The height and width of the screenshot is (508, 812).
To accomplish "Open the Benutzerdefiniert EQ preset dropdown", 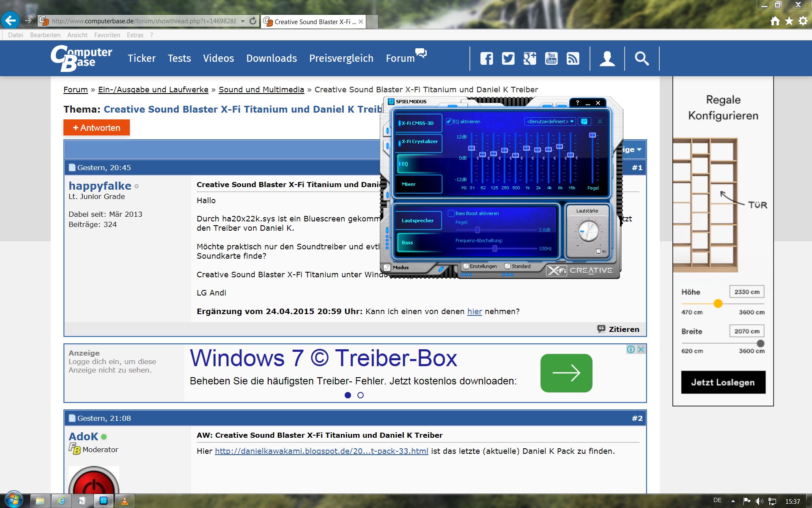I will (550, 121).
